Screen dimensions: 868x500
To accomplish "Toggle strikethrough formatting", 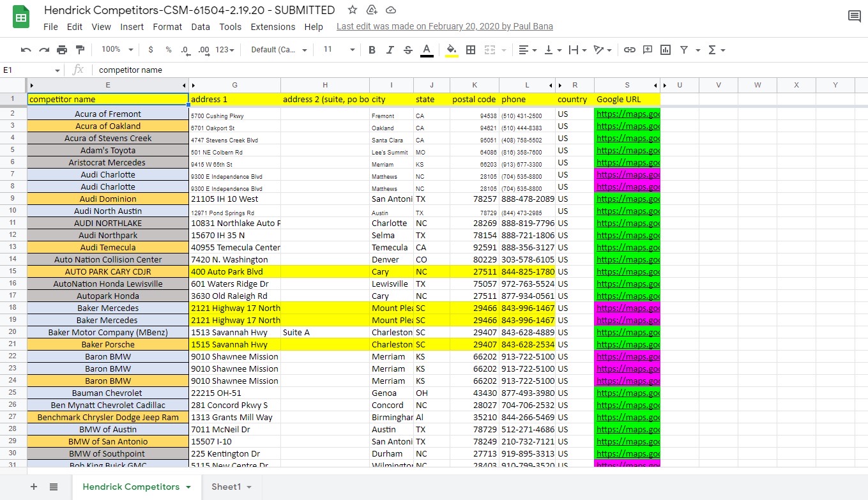I will (x=408, y=50).
